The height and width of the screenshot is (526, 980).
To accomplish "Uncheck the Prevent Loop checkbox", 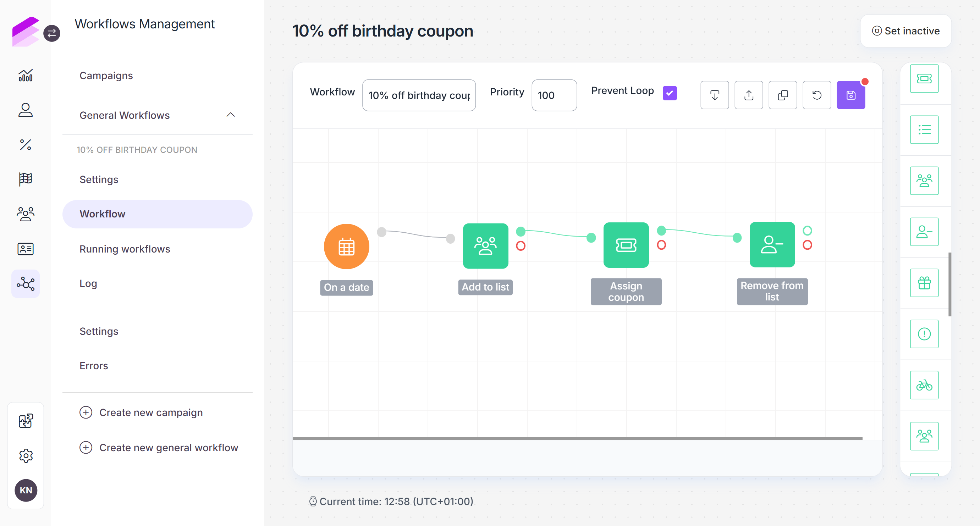I will pyautogui.click(x=670, y=93).
